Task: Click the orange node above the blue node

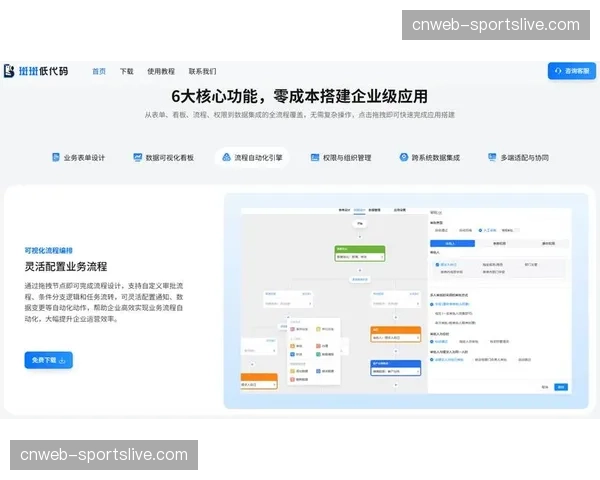Action: coord(396,334)
